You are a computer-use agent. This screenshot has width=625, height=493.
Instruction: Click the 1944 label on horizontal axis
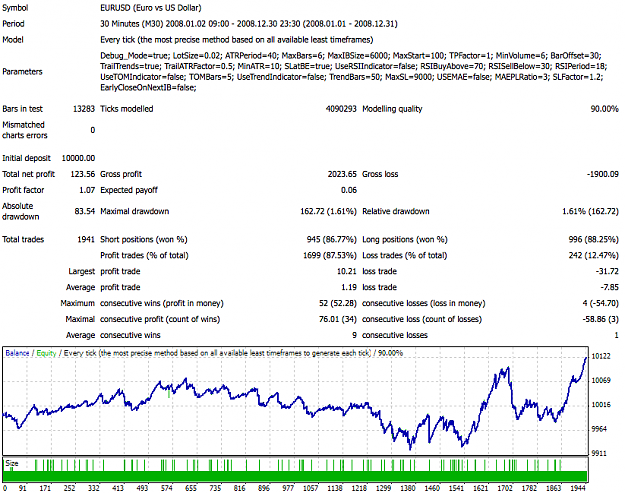578,488
